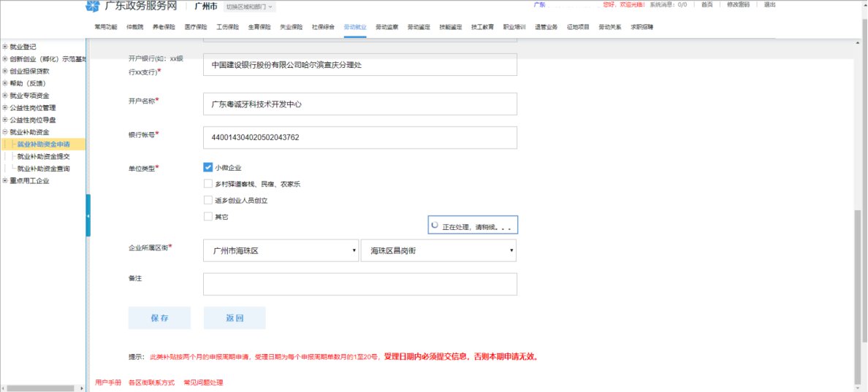This screenshot has height=392, width=868.
Task: Collapse the left sidebar with the blue handle
Action: (x=88, y=216)
